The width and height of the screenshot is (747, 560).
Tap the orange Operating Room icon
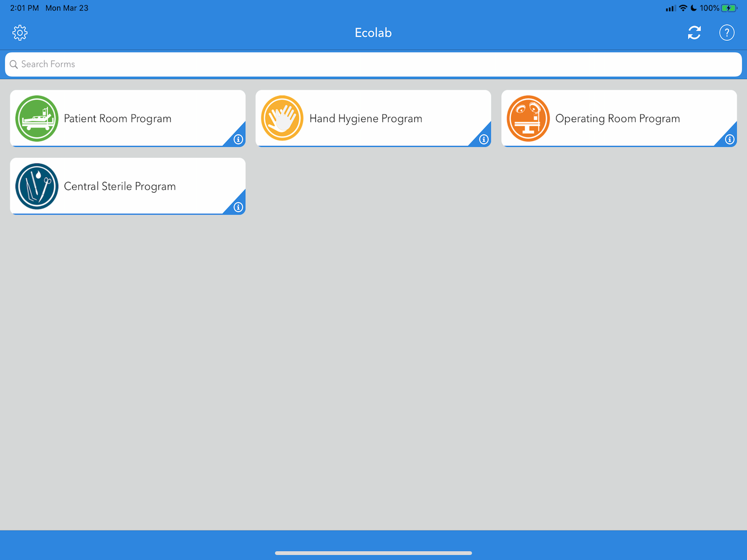[528, 119]
